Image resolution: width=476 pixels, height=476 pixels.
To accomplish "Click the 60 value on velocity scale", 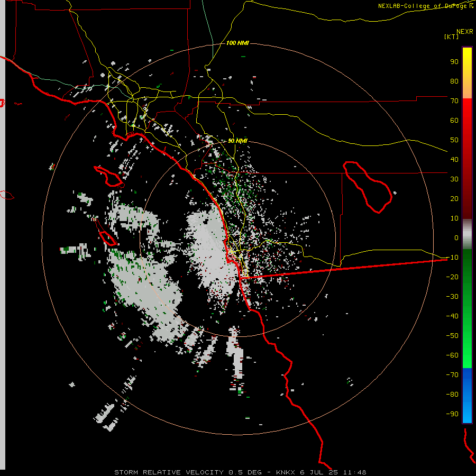I will click(x=454, y=120).
